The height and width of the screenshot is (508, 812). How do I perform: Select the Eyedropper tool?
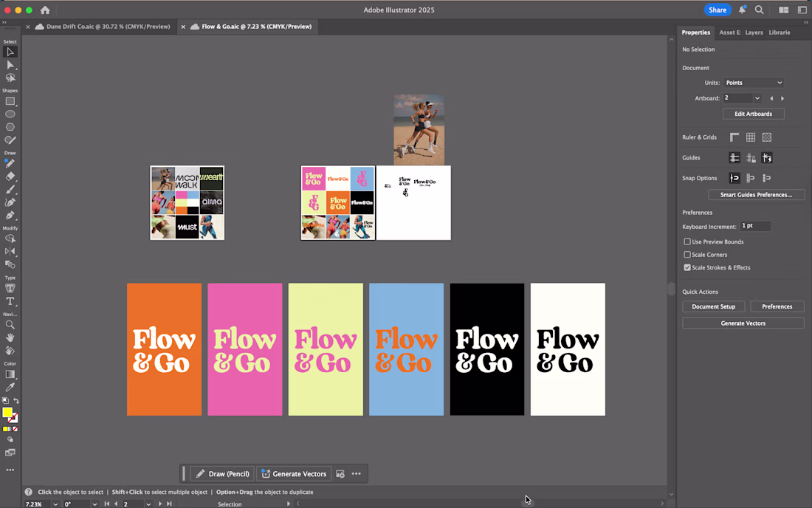coord(10,388)
